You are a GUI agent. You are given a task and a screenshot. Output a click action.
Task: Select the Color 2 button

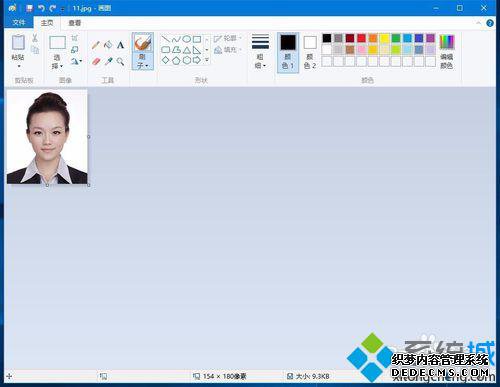310,52
